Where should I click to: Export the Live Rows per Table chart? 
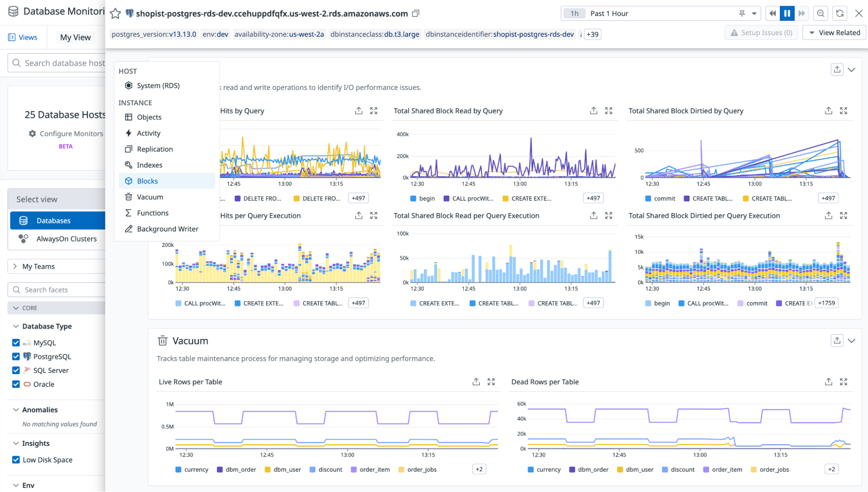476,382
